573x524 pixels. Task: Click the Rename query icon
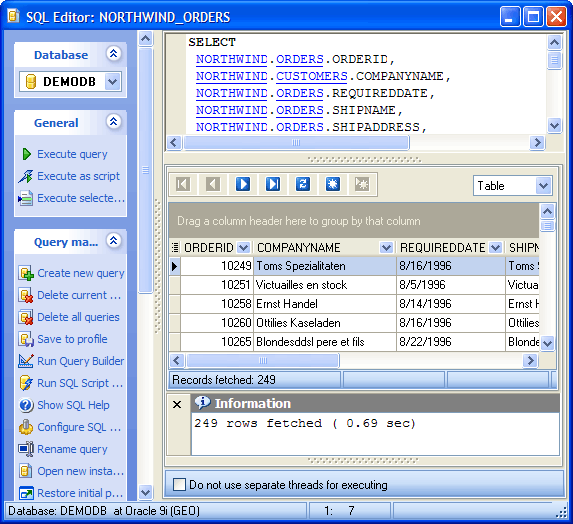pos(26,449)
